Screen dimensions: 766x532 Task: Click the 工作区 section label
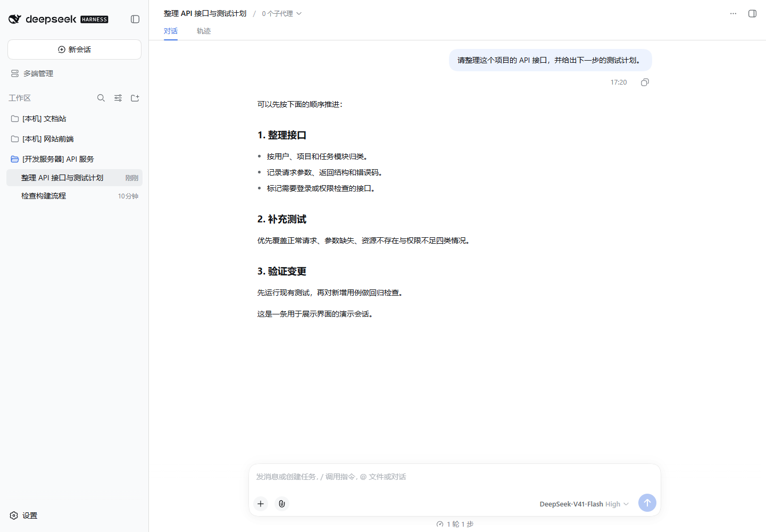20,98
